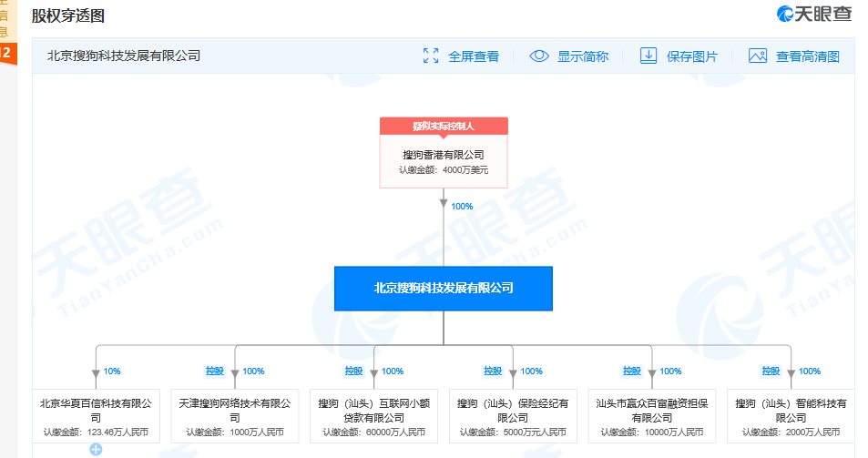Open 查看高清图 high-definition image
Viewport: 868px width, 458px height.
(x=808, y=56)
